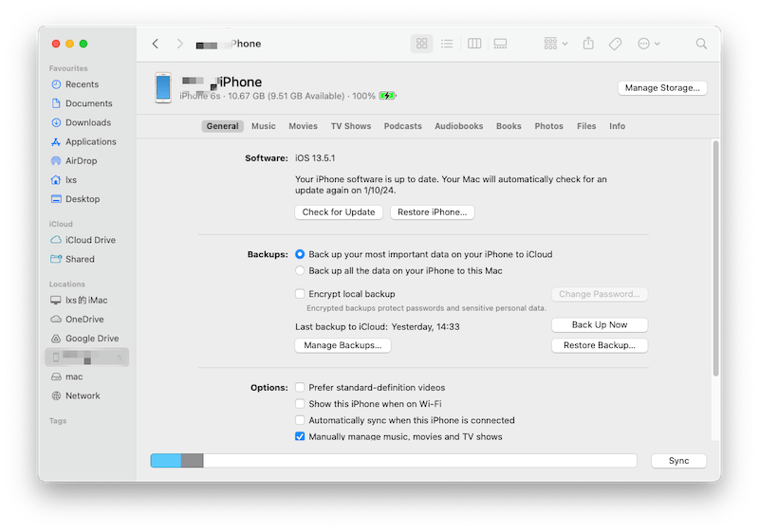Switch to the Podcasts tab

point(402,126)
